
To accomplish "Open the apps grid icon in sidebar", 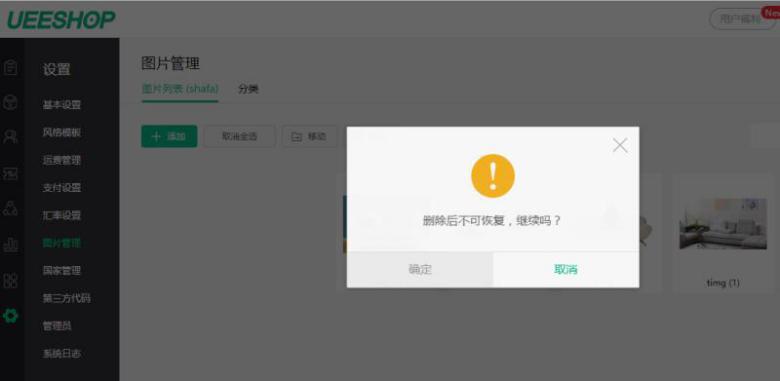I will pos(10,281).
